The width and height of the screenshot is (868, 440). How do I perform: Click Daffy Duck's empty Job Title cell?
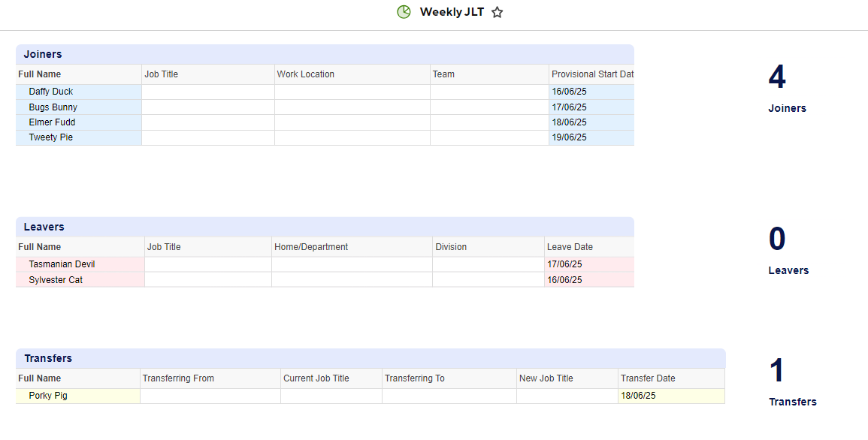[208, 92]
